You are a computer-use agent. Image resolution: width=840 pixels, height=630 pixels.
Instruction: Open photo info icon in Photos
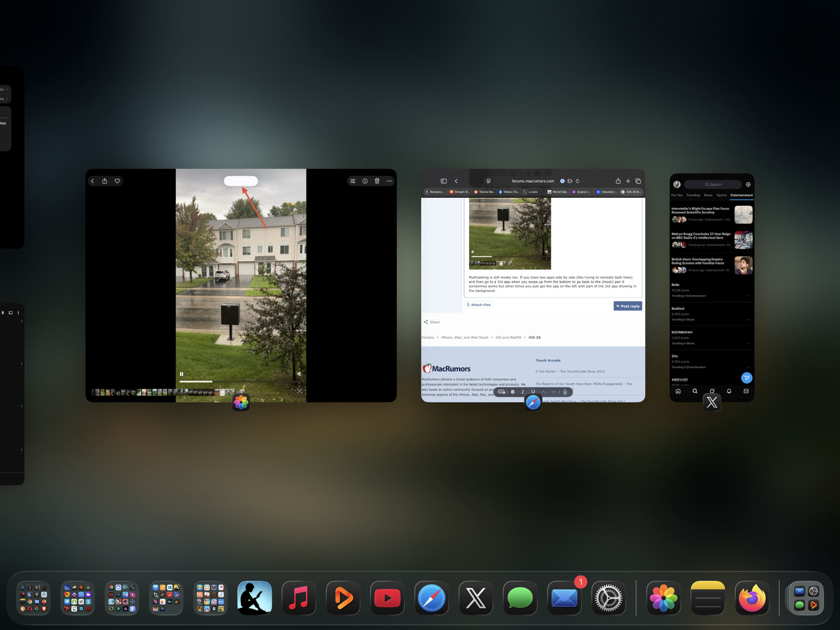pos(365,181)
